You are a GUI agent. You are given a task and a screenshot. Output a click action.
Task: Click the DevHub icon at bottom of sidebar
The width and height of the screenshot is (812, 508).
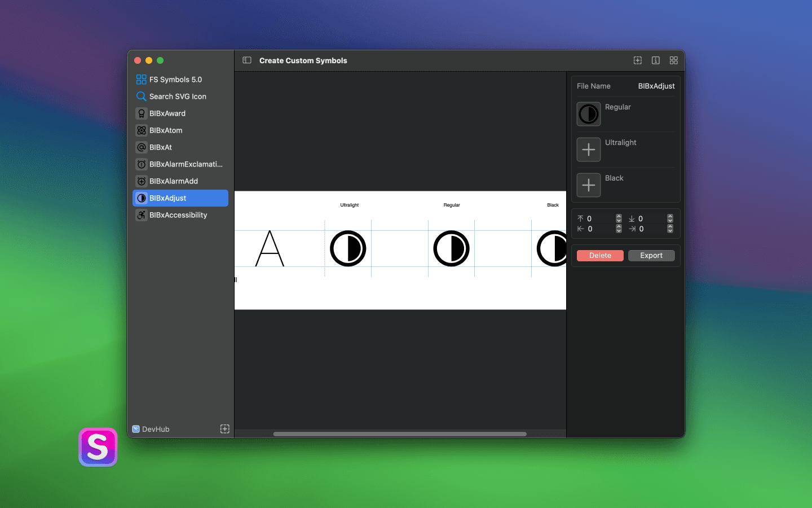tap(135, 429)
